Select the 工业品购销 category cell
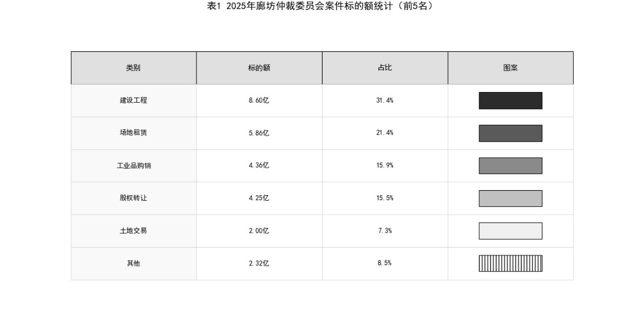The image size is (644, 314). [x=133, y=166]
